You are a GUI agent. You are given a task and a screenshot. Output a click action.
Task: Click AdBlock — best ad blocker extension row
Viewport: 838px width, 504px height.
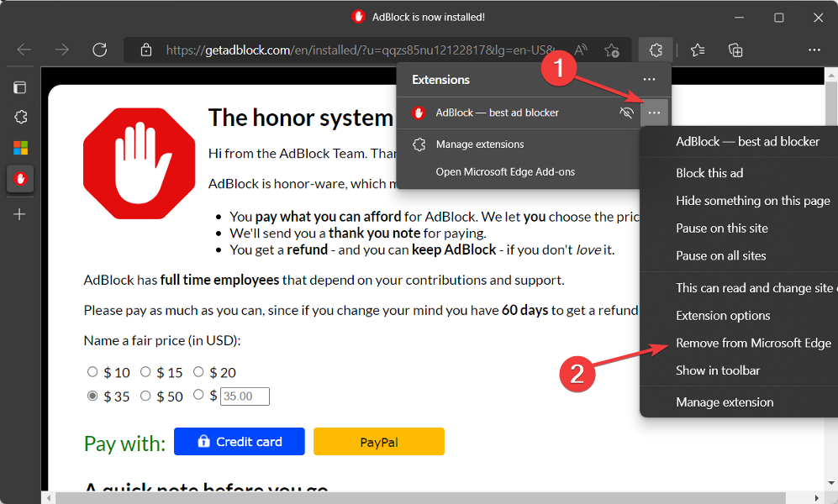519,113
